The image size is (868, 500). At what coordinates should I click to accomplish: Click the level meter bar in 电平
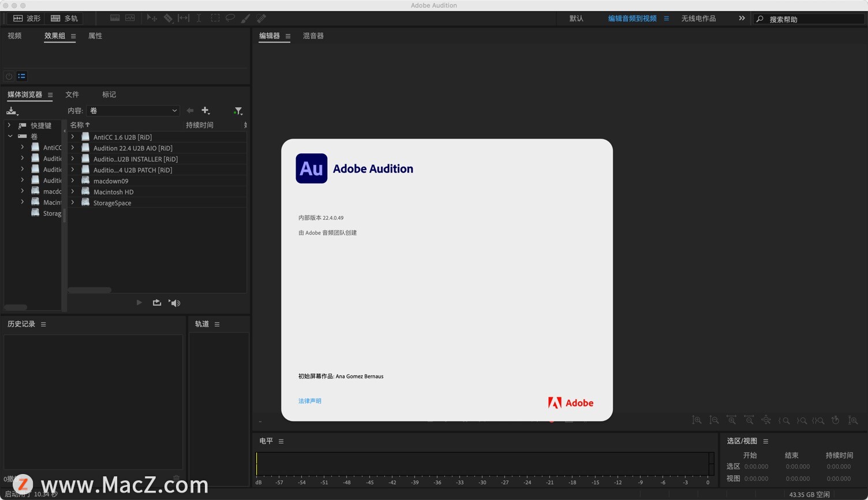coord(485,464)
